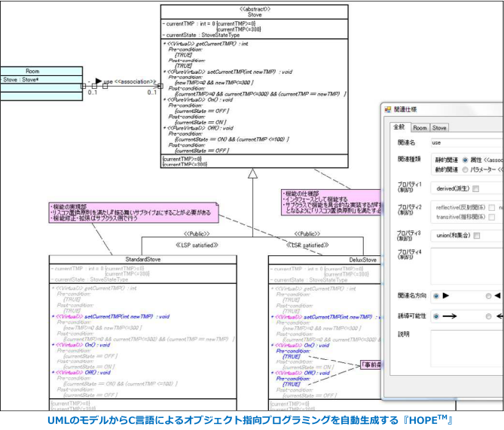This screenshot has height=430, width=504.
Task: Click StandardStove's blue On() : void operation
Action: point(81,345)
